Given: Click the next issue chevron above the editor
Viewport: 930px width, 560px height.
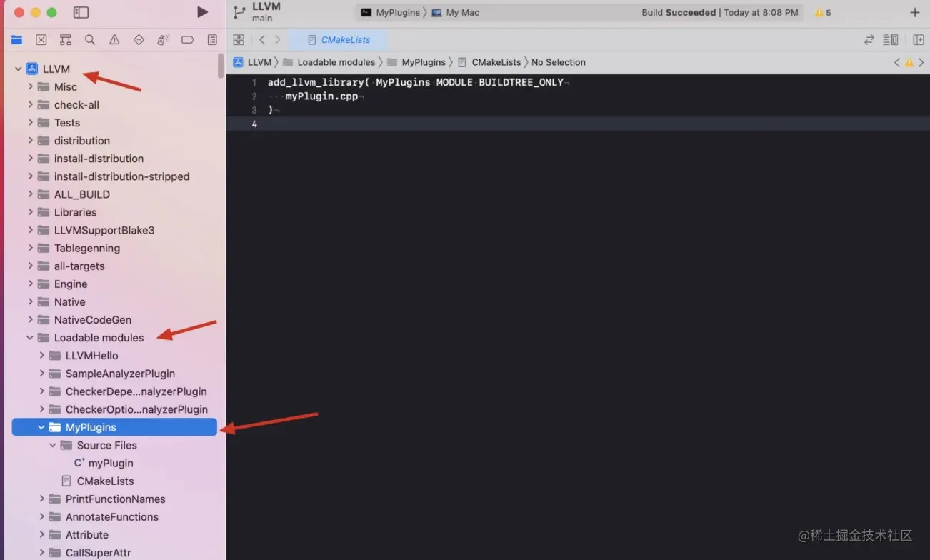Looking at the screenshot, I should pyautogui.click(x=920, y=62).
